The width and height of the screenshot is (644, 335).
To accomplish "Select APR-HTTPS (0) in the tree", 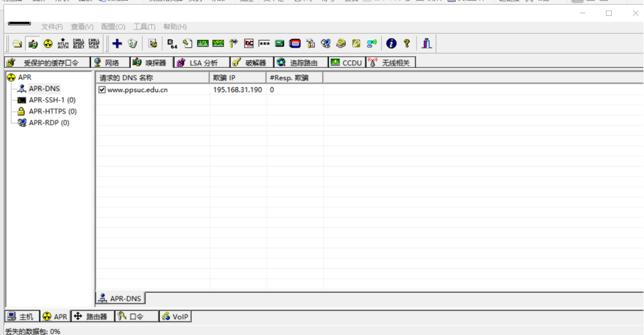I will pyautogui.click(x=53, y=111).
